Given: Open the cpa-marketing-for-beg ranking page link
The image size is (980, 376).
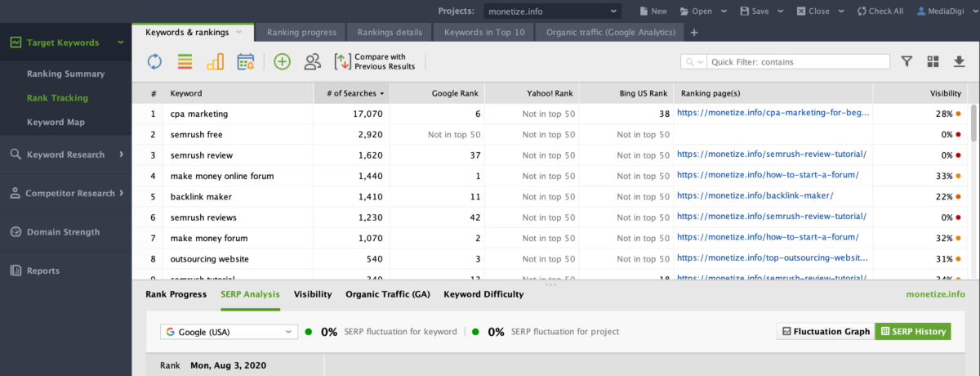Looking at the screenshot, I should click(x=773, y=114).
